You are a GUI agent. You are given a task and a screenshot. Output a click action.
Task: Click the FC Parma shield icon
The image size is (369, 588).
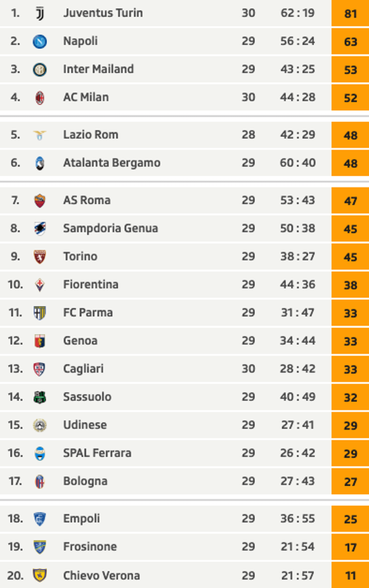[40, 313]
